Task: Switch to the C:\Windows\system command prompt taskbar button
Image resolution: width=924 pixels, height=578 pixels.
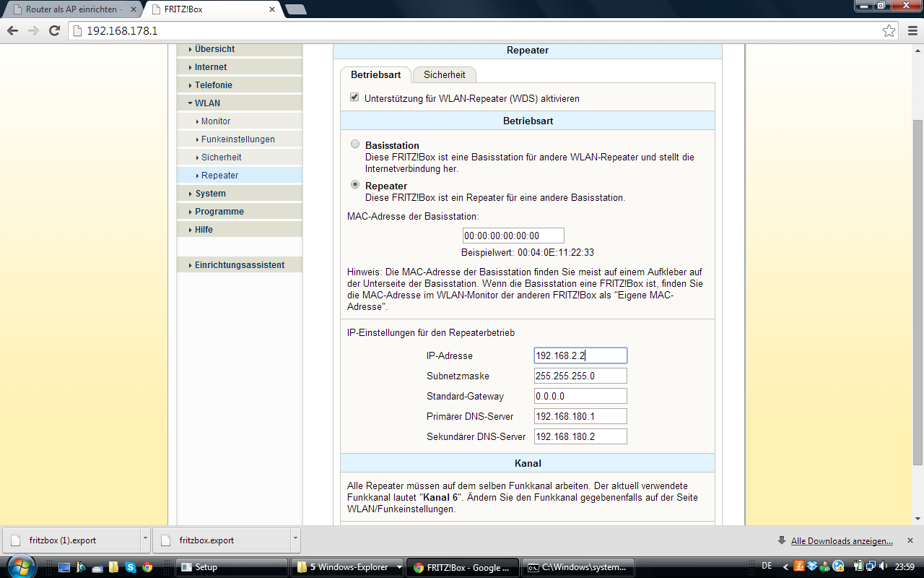Action: coord(578,567)
